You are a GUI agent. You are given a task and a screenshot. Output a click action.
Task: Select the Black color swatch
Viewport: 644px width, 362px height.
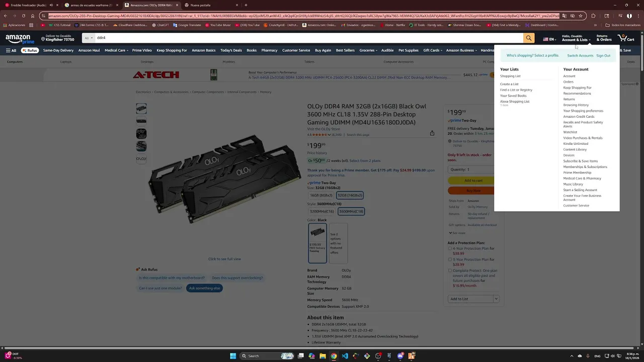pos(317,243)
